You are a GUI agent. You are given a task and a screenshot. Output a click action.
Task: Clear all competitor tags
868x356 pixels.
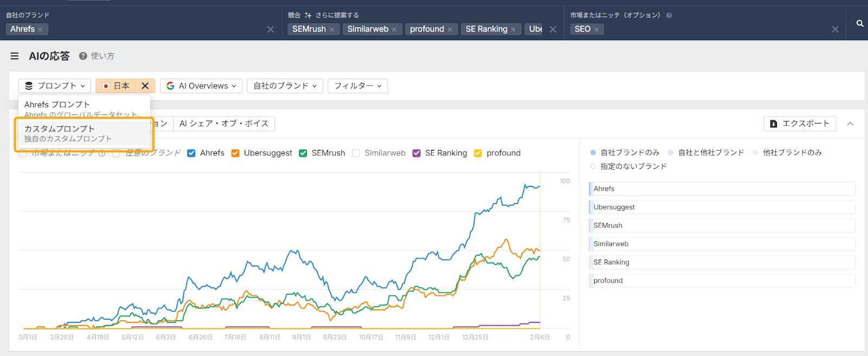coord(553,29)
